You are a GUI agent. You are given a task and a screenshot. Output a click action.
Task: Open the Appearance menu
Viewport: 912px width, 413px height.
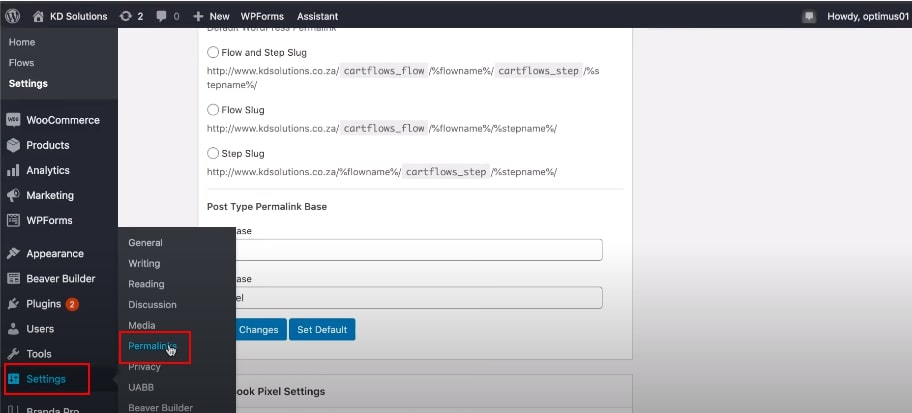click(55, 254)
